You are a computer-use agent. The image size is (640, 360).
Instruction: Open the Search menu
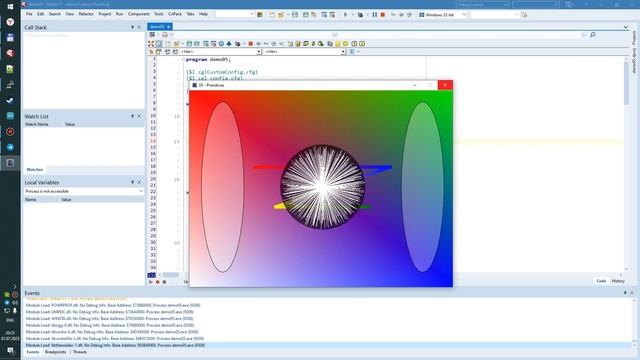coord(55,14)
